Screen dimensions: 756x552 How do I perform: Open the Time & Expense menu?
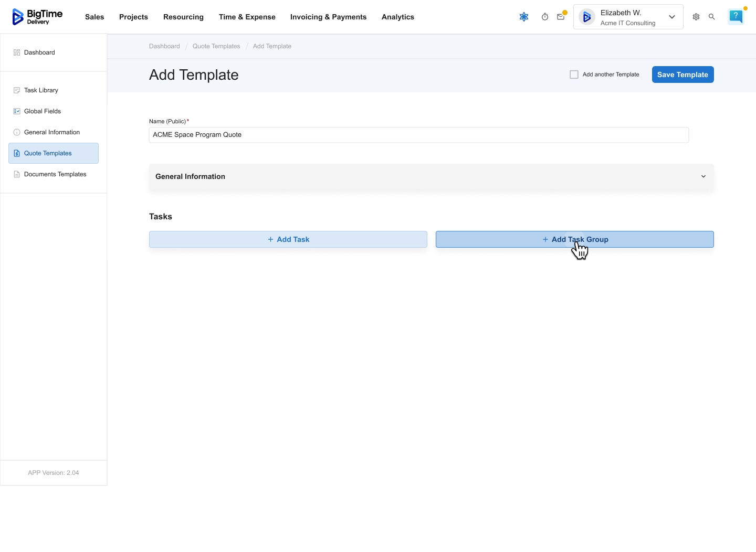[247, 17]
